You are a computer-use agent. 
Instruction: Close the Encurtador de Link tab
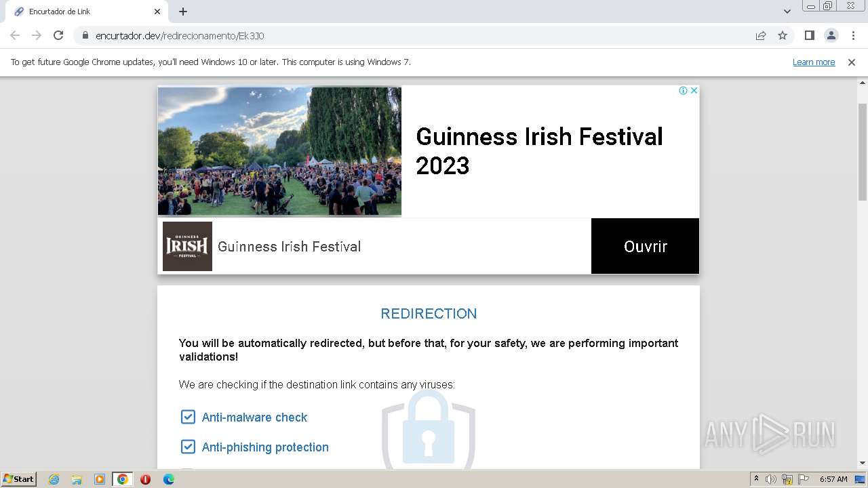coord(157,12)
